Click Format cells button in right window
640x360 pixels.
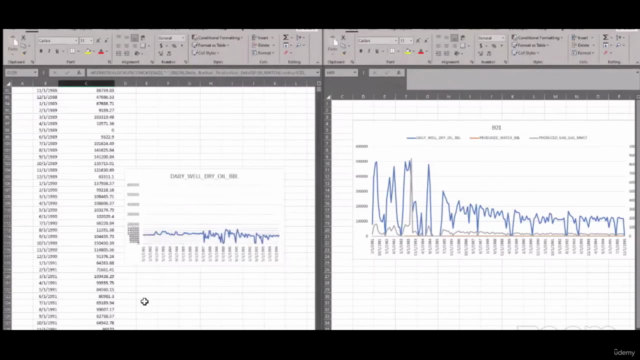pos(583,53)
